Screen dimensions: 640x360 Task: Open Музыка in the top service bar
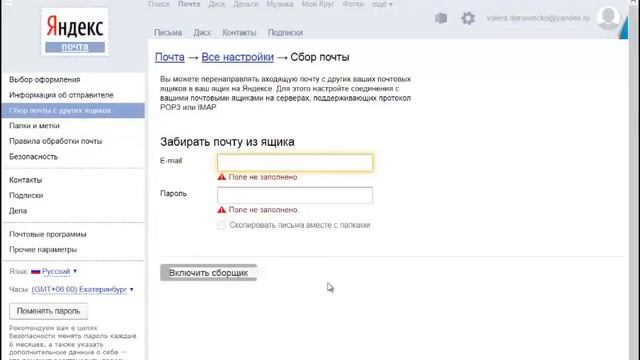pos(280,4)
